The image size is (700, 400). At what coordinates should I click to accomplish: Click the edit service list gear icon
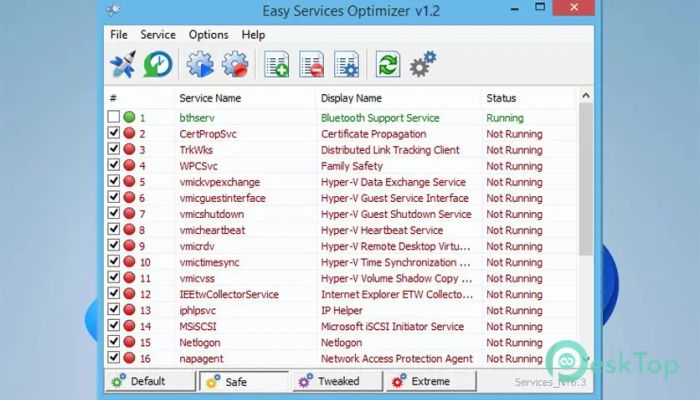click(346, 64)
